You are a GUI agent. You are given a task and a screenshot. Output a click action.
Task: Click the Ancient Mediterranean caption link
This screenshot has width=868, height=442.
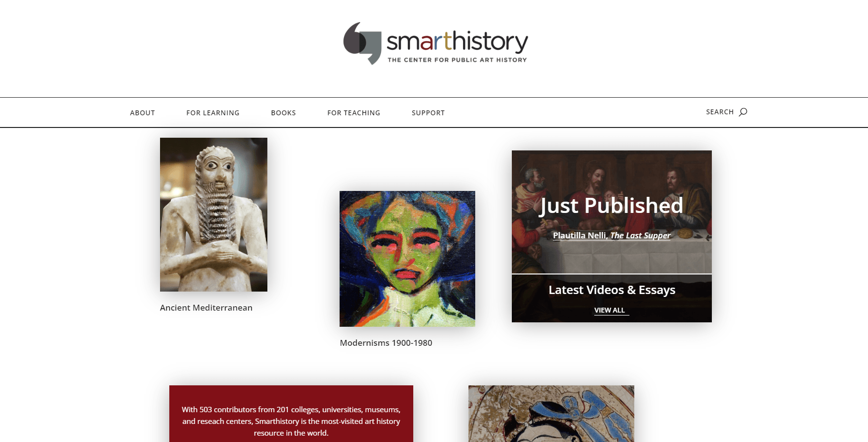pos(206,308)
